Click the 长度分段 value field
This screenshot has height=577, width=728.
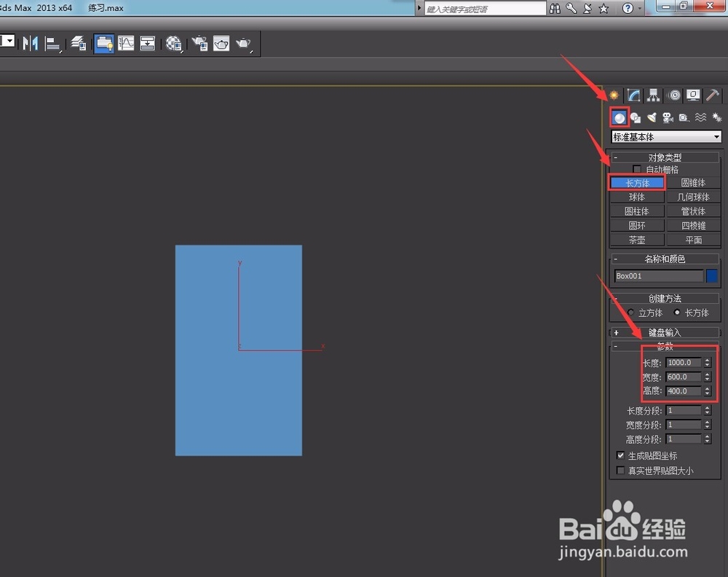click(x=684, y=410)
